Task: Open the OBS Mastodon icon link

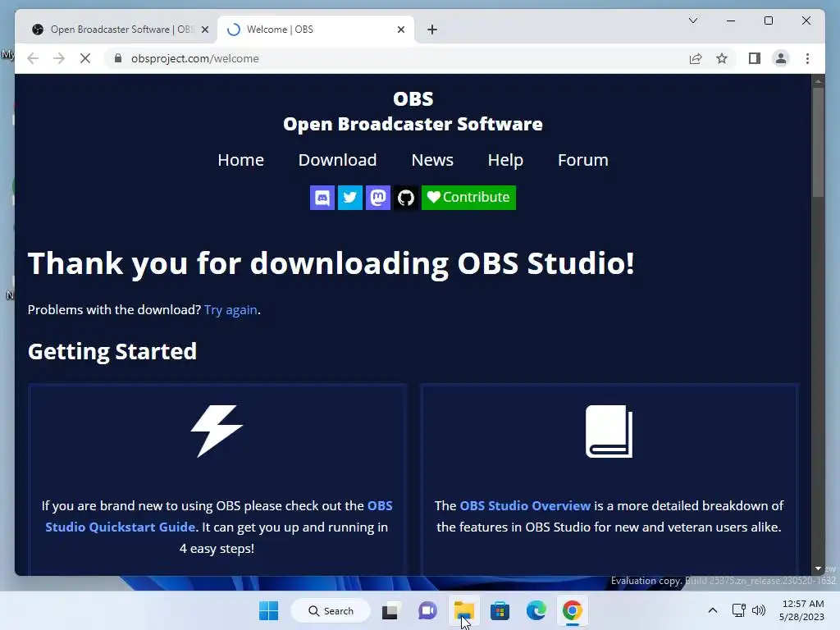Action: click(x=377, y=198)
